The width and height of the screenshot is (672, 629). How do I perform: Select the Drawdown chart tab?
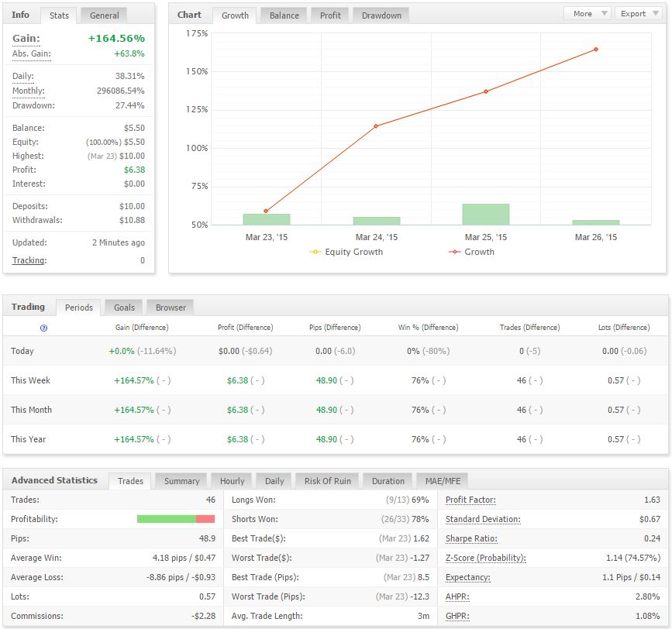click(381, 15)
